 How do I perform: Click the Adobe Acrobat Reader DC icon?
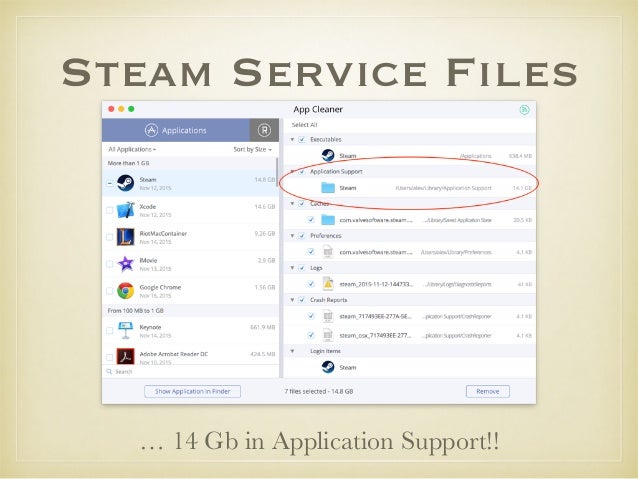click(x=125, y=356)
